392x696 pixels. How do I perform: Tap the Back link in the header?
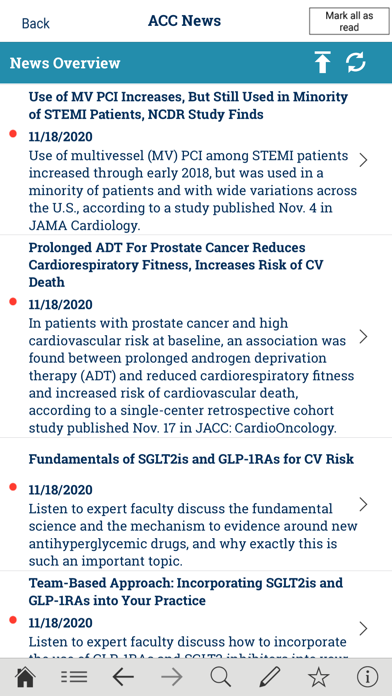point(36,23)
